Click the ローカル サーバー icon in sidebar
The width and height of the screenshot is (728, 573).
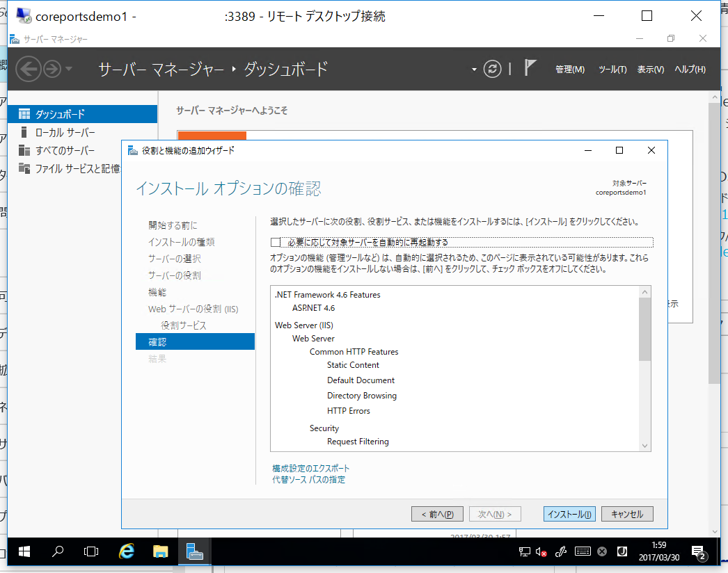click(x=24, y=133)
